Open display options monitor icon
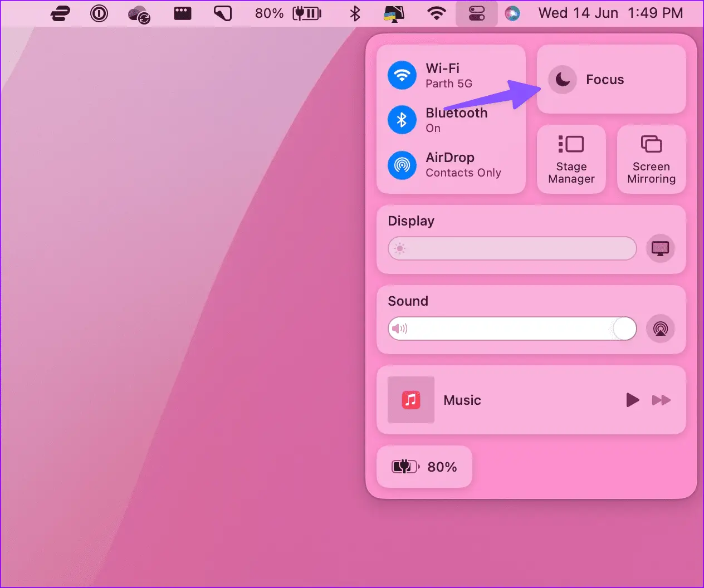The height and width of the screenshot is (588, 704). pyautogui.click(x=661, y=248)
